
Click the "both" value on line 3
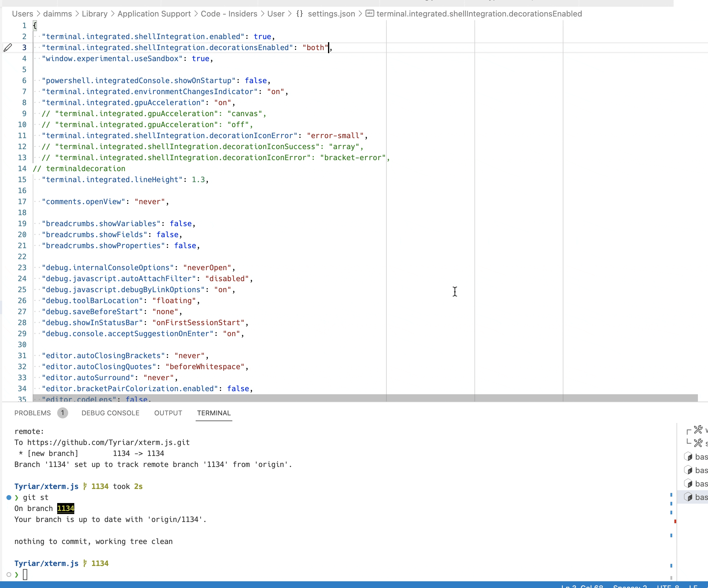pyautogui.click(x=315, y=47)
